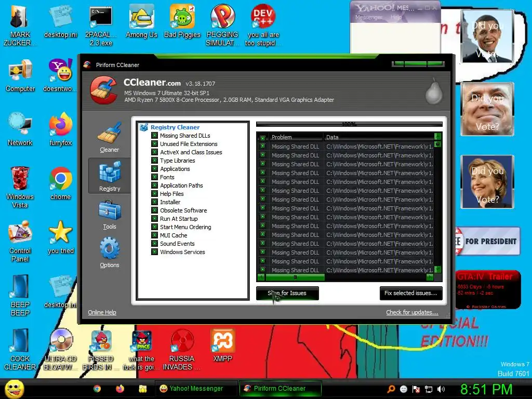Viewport: 532px width, 399px height.
Task: Sort results by Data column header
Action: (x=378, y=137)
